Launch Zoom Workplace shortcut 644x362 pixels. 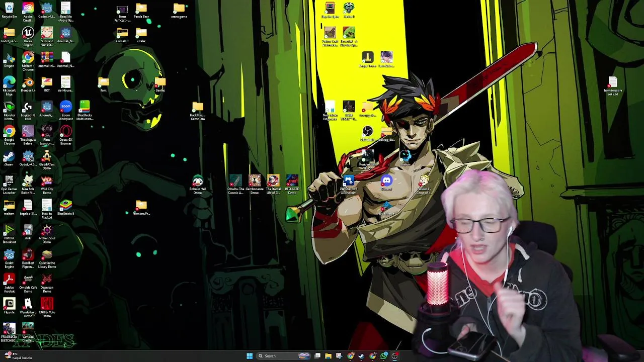[66, 111]
